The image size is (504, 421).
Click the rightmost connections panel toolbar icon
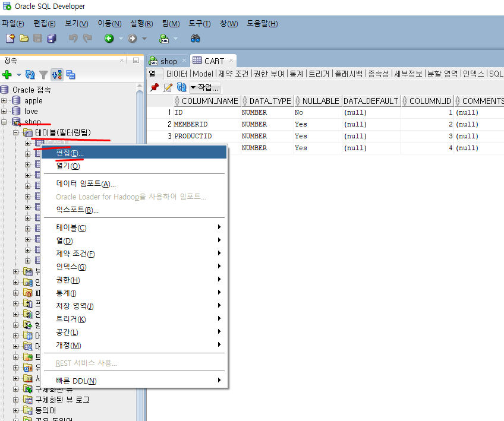70,75
